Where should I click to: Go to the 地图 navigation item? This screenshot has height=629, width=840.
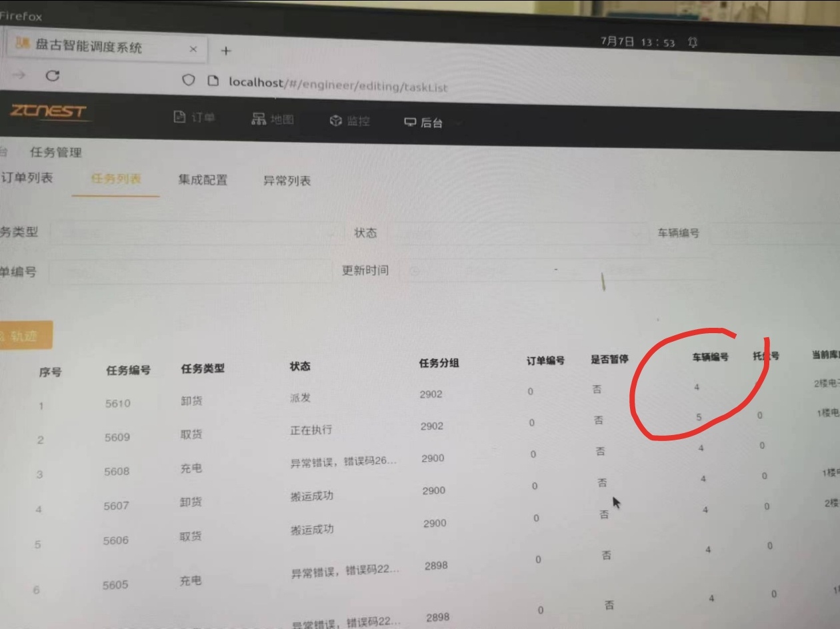[272, 119]
